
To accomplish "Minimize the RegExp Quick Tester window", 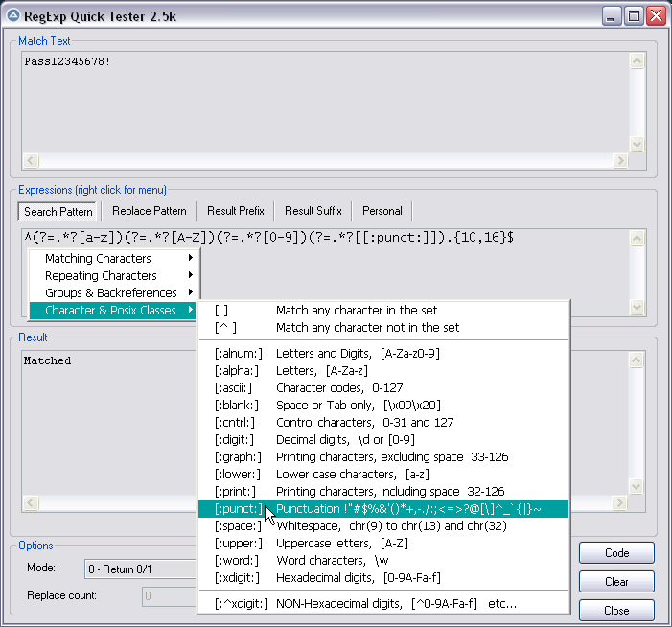I will (x=612, y=16).
